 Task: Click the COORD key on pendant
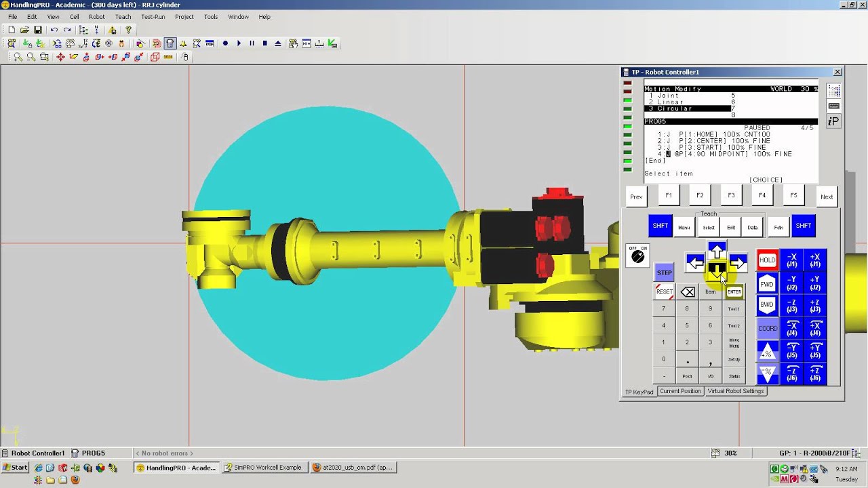pos(768,329)
